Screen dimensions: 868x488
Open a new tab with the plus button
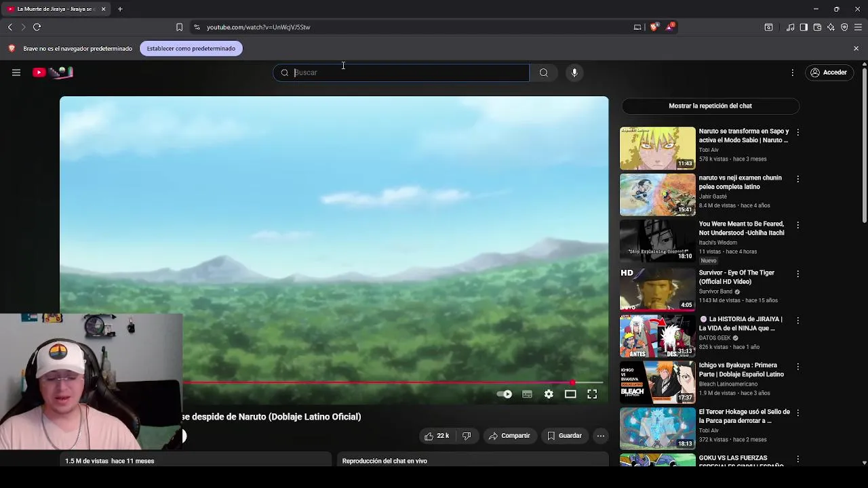tap(120, 9)
